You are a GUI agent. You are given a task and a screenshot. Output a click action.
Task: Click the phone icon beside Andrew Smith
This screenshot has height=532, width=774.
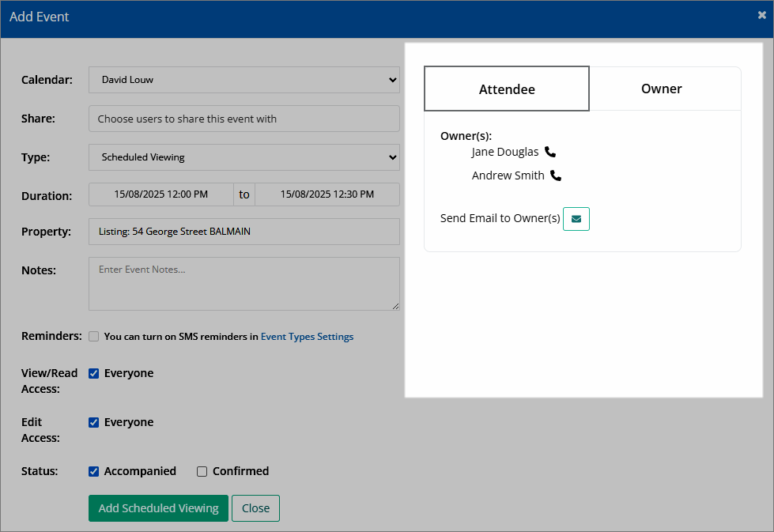click(556, 175)
